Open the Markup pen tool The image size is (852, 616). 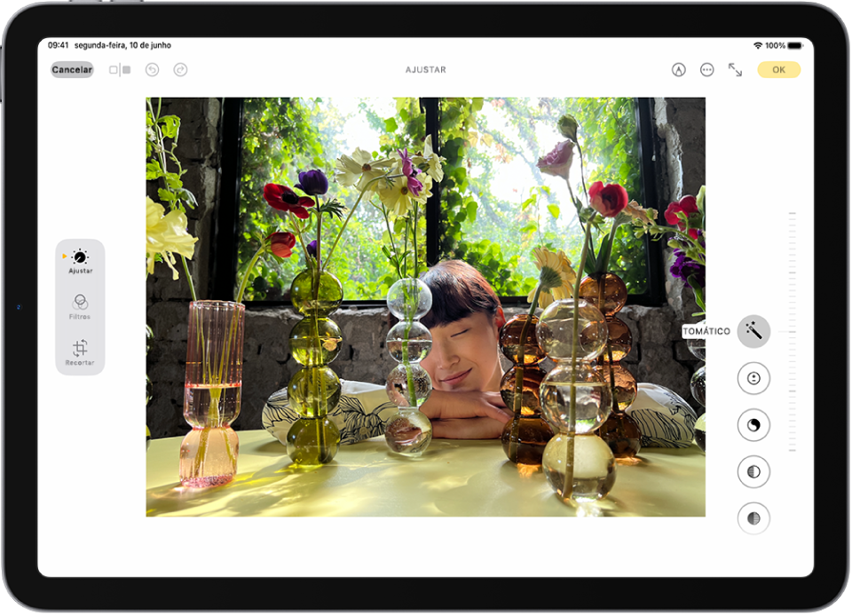coord(679,69)
